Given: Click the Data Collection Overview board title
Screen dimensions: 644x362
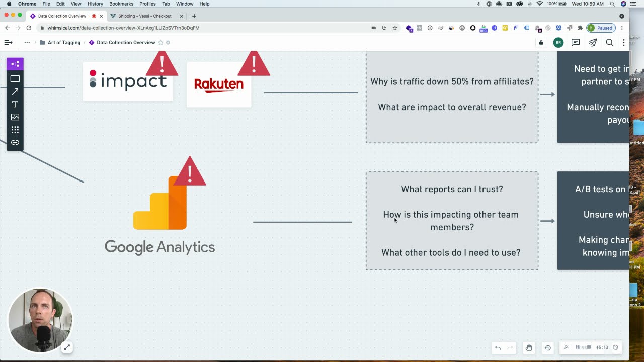Looking at the screenshot, I should tap(126, 43).
